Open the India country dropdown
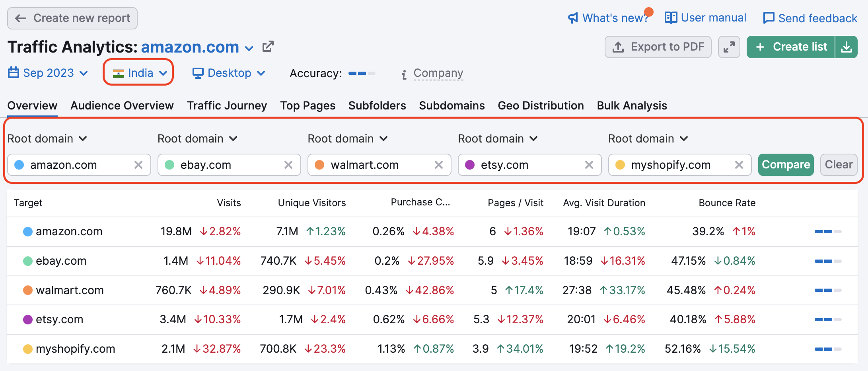The image size is (868, 371). point(140,73)
